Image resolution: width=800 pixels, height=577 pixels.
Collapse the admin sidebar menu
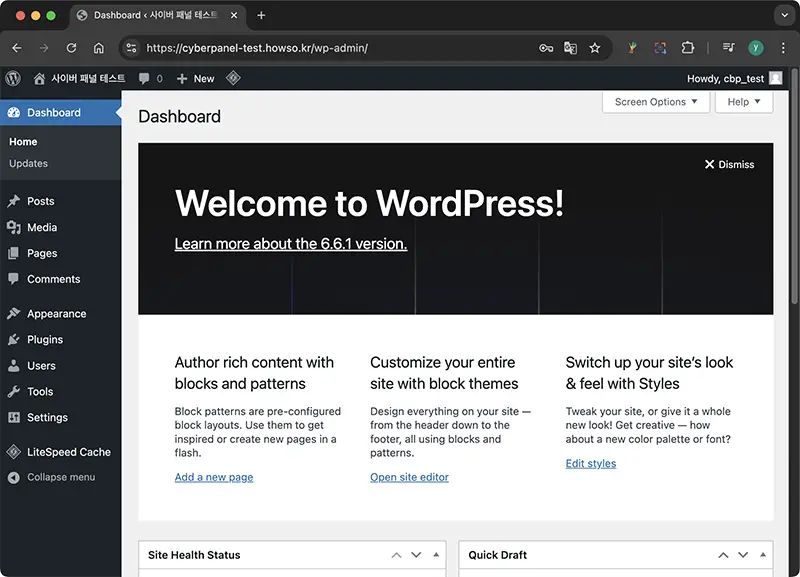61,477
